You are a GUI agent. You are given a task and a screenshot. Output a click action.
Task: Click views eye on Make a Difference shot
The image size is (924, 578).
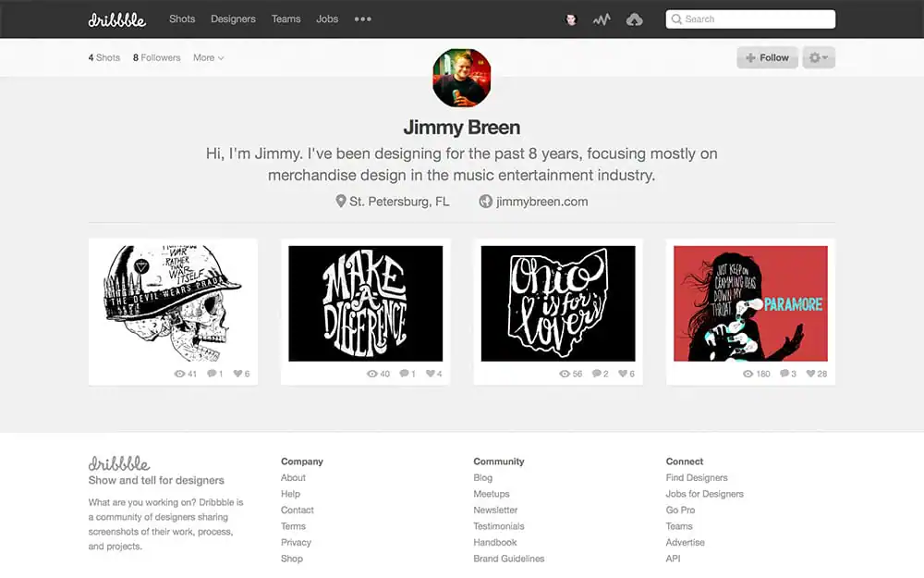tap(371, 374)
